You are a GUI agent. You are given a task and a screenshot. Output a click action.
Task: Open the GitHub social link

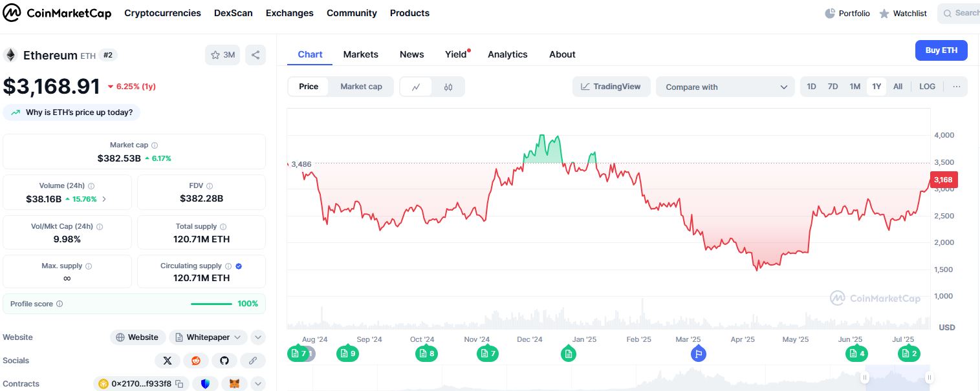[224, 361]
